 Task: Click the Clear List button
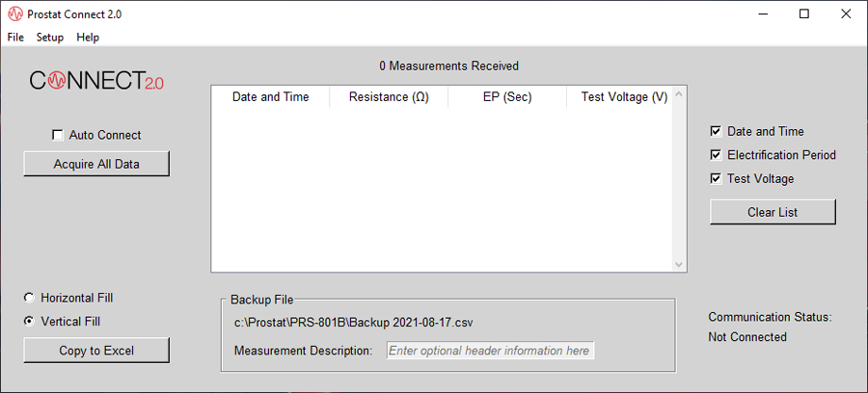pyautogui.click(x=773, y=212)
